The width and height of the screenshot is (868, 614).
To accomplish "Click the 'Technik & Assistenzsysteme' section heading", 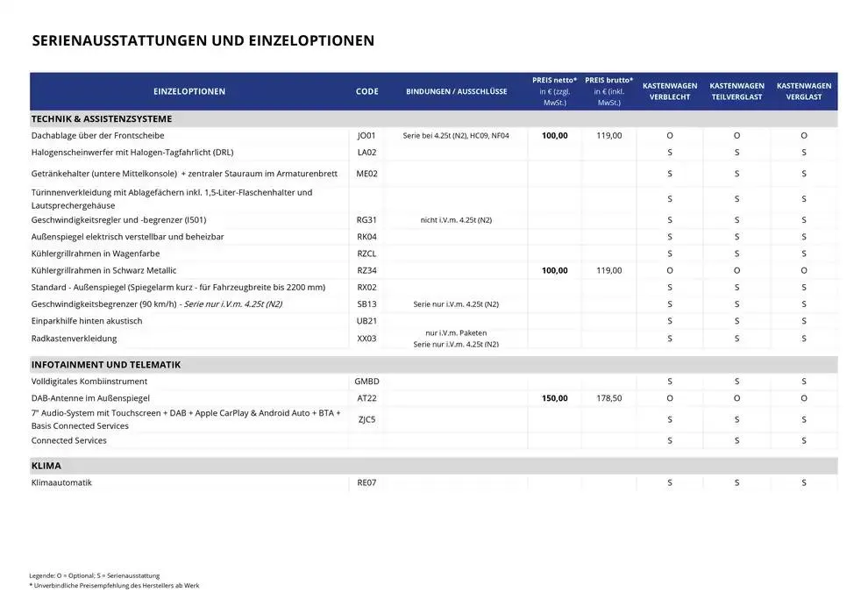I will 102,118.
